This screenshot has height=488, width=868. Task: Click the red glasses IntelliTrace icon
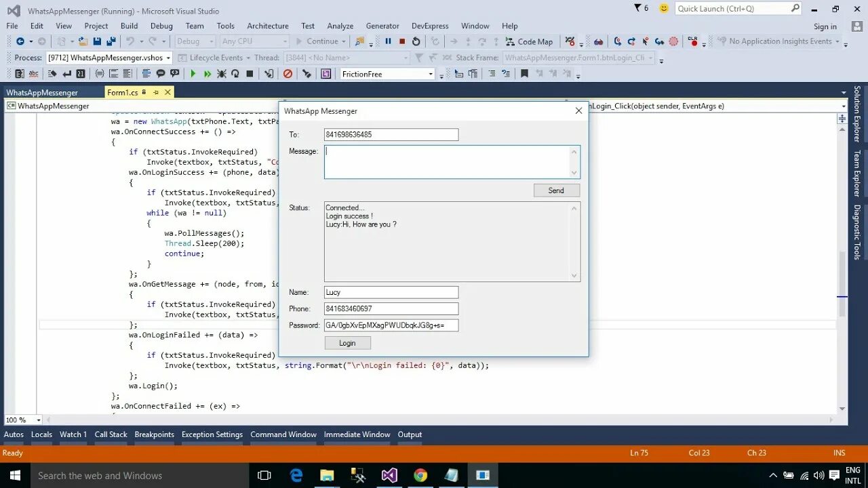pyautogui.click(x=599, y=41)
